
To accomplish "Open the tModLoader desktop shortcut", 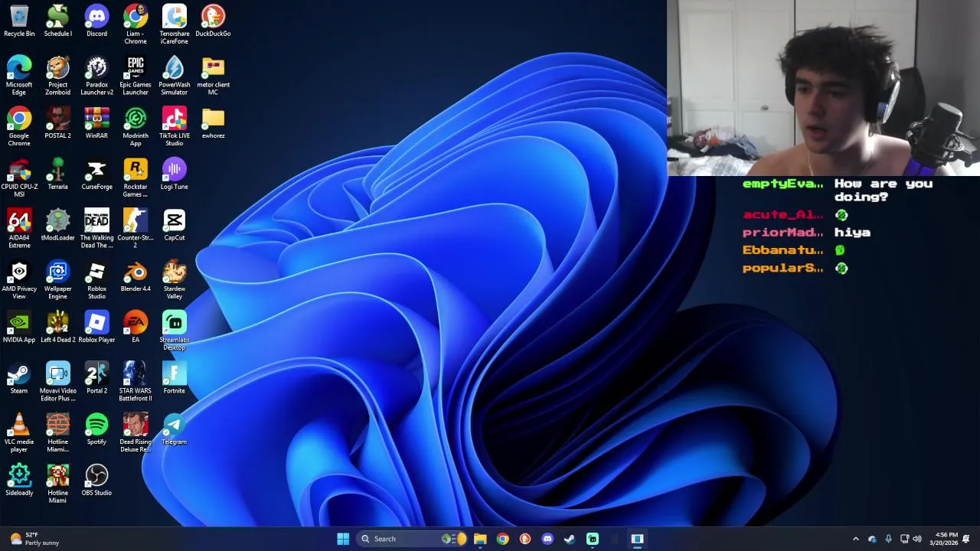I will click(57, 225).
